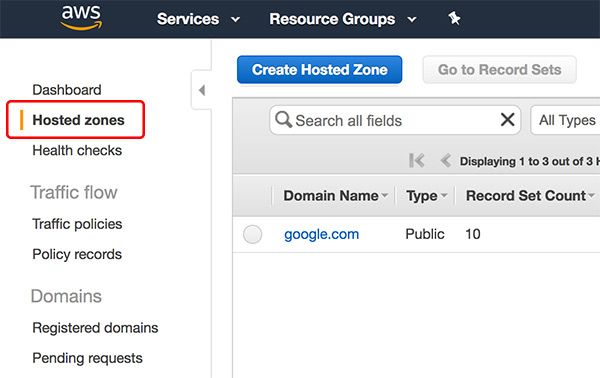Viewport: 600px width, 378px height.
Task: Click Go to Record Sets button
Action: pos(499,70)
